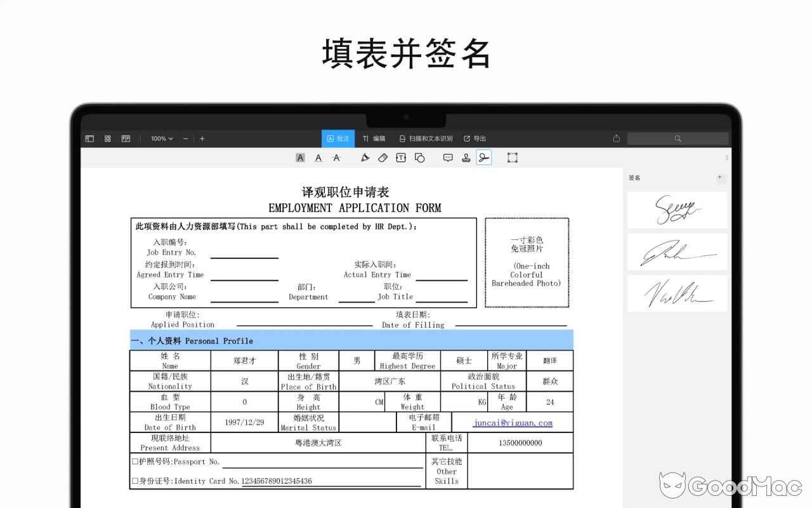Open the Stamp tool
This screenshot has width=812, height=508.
pos(466,157)
